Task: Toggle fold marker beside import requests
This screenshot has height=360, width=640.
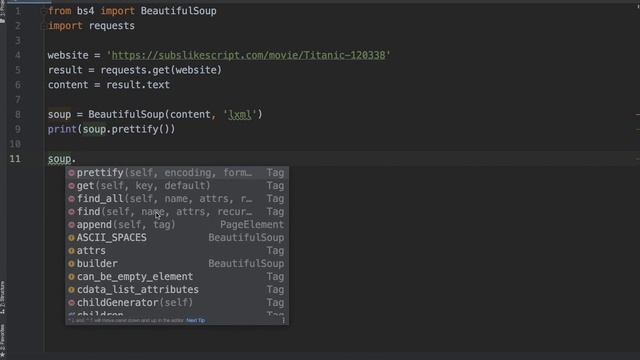Action: (x=43, y=26)
